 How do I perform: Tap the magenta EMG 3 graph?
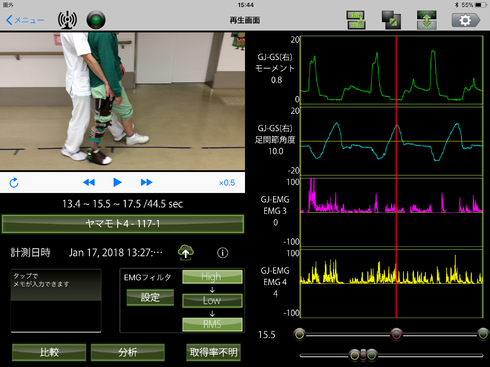click(x=392, y=212)
